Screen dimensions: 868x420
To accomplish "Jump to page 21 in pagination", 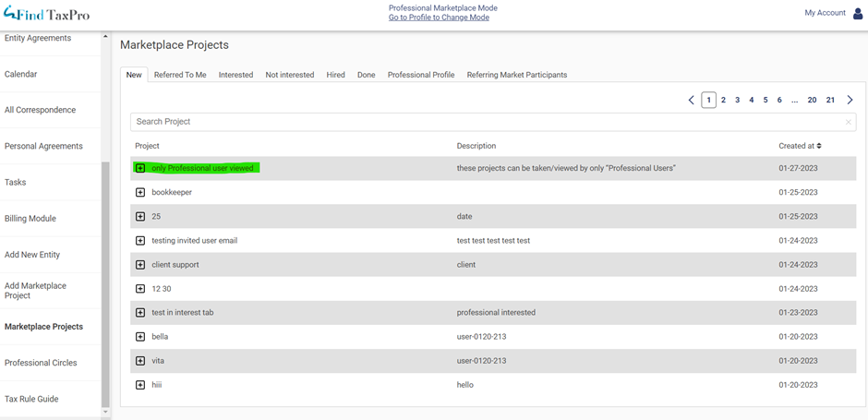I will (830, 100).
